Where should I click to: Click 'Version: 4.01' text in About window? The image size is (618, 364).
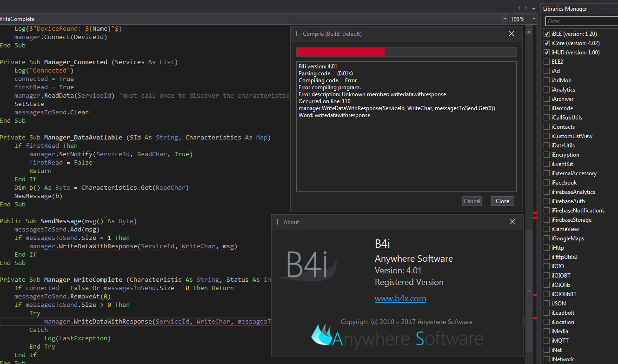[398, 271]
